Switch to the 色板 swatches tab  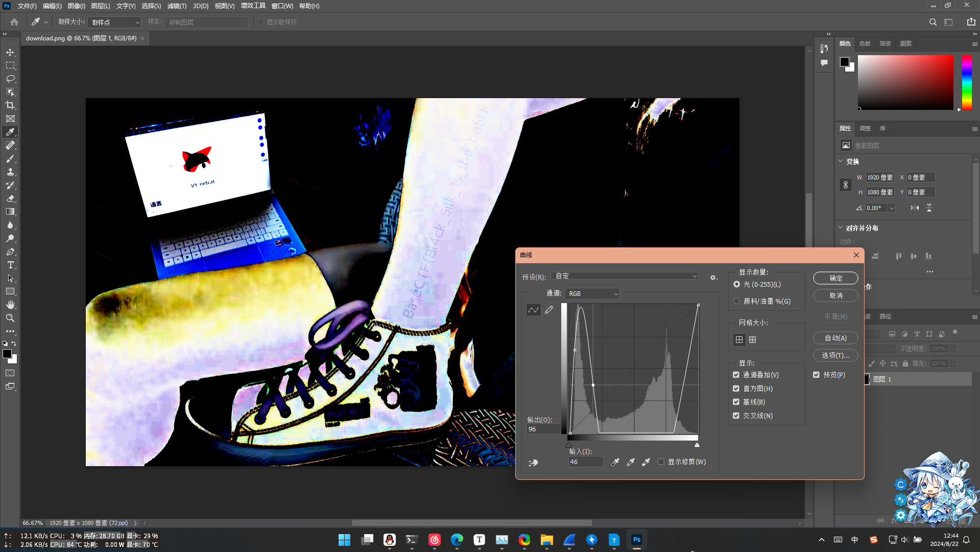coord(865,43)
